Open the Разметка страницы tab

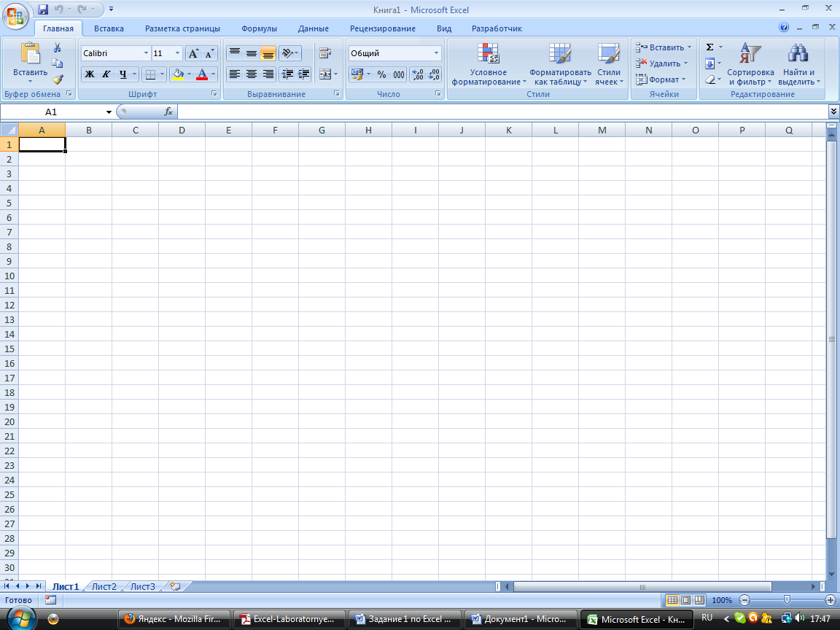click(x=182, y=28)
